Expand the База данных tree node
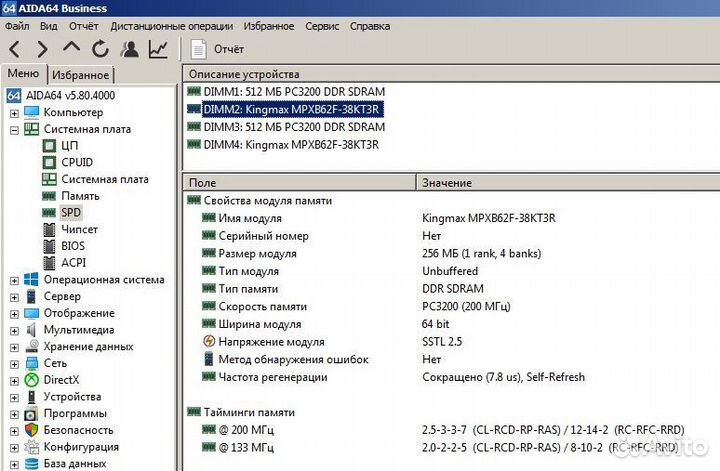The height and width of the screenshot is (471, 720). 14,465
